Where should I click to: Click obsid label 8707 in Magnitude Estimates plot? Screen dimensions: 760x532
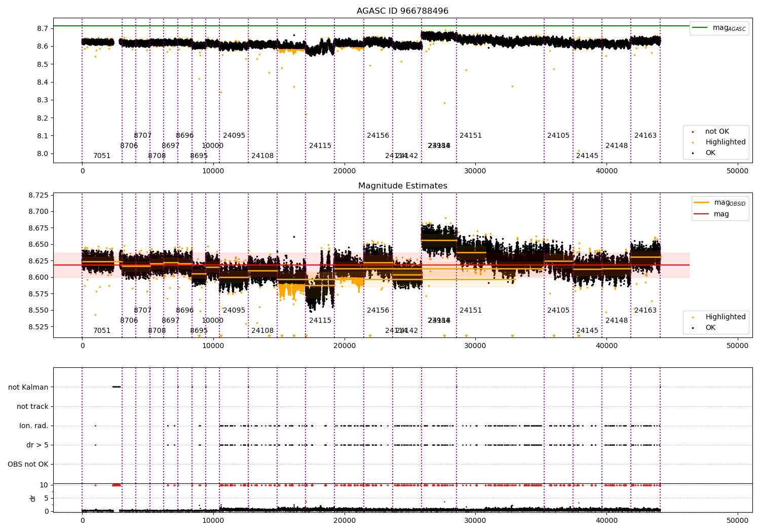(x=143, y=311)
